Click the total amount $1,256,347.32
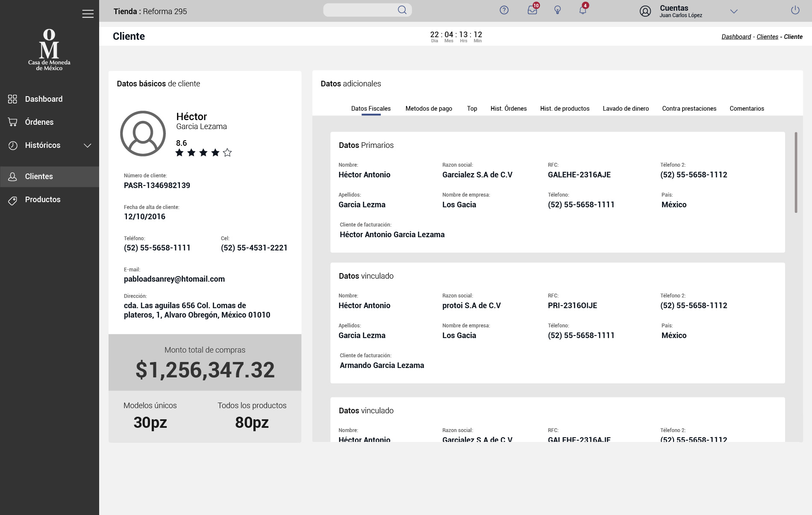This screenshot has width=812, height=515. pyautogui.click(x=205, y=370)
